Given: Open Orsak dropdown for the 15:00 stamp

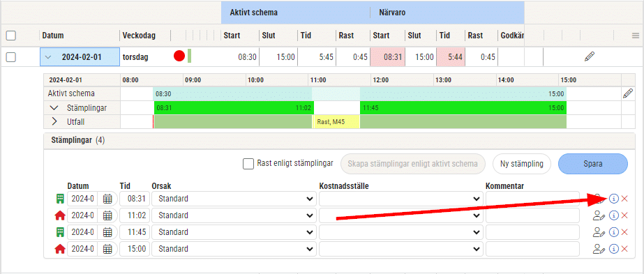Looking at the screenshot, I should [234, 249].
